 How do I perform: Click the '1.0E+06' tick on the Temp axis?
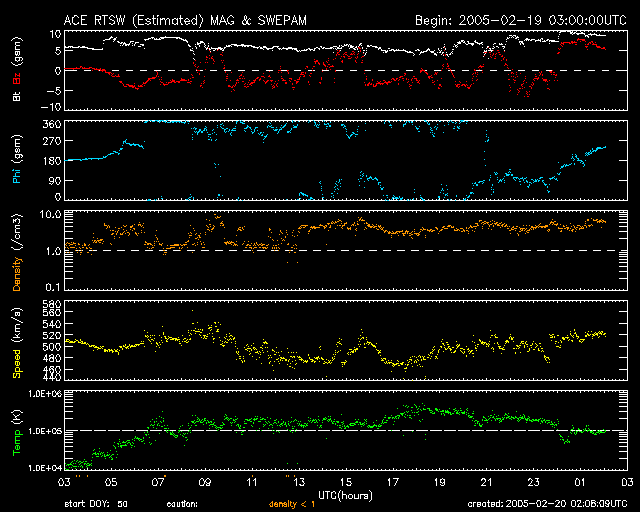(x=45, y=394)
